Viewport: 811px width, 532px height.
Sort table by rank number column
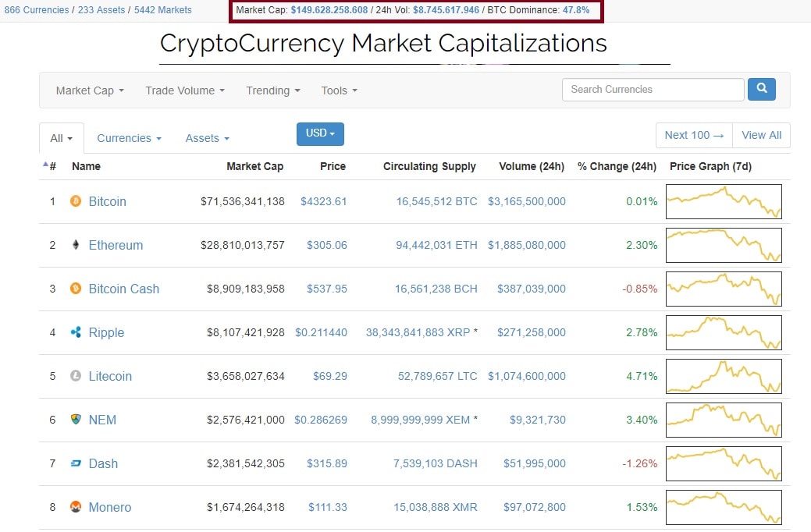[51, 166]
